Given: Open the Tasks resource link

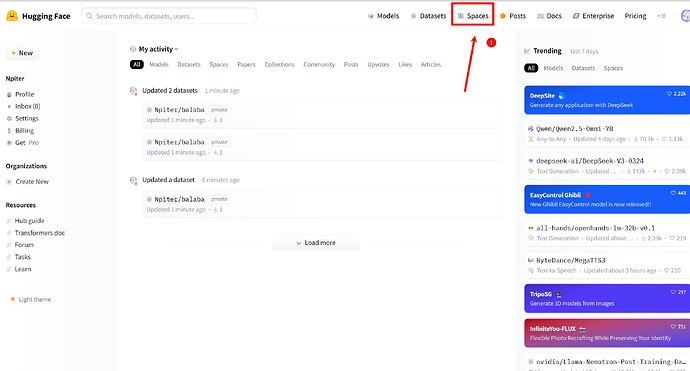Looking at the screenshot, I should point(19,257).
